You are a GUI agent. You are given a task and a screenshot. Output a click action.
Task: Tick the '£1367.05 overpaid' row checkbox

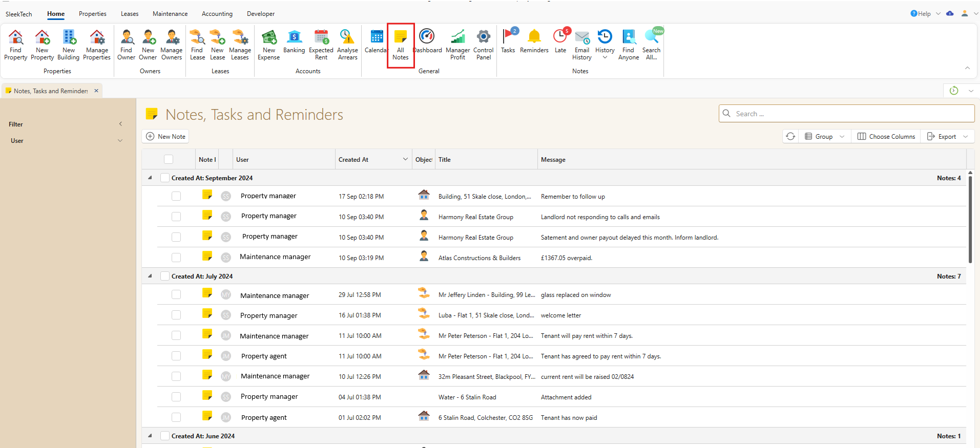(x=176, y=258)
